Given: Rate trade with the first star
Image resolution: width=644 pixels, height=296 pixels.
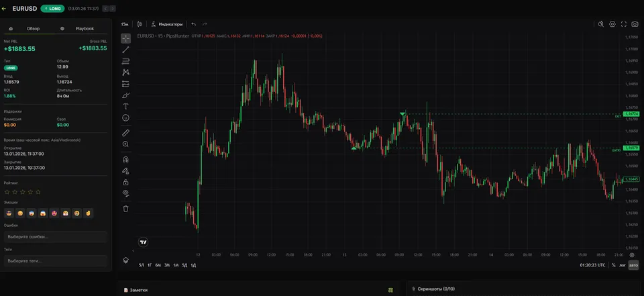Looking at the screenshot, I should [x=7, y=192].
